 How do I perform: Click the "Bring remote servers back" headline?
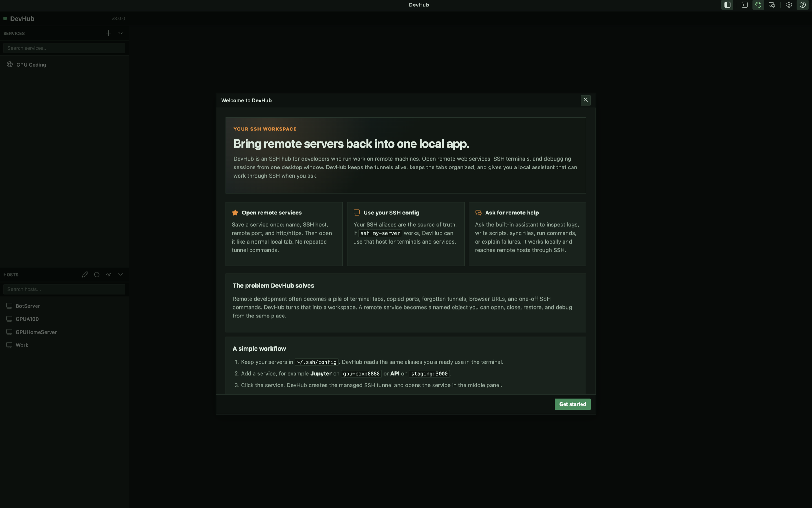[351, 144]
